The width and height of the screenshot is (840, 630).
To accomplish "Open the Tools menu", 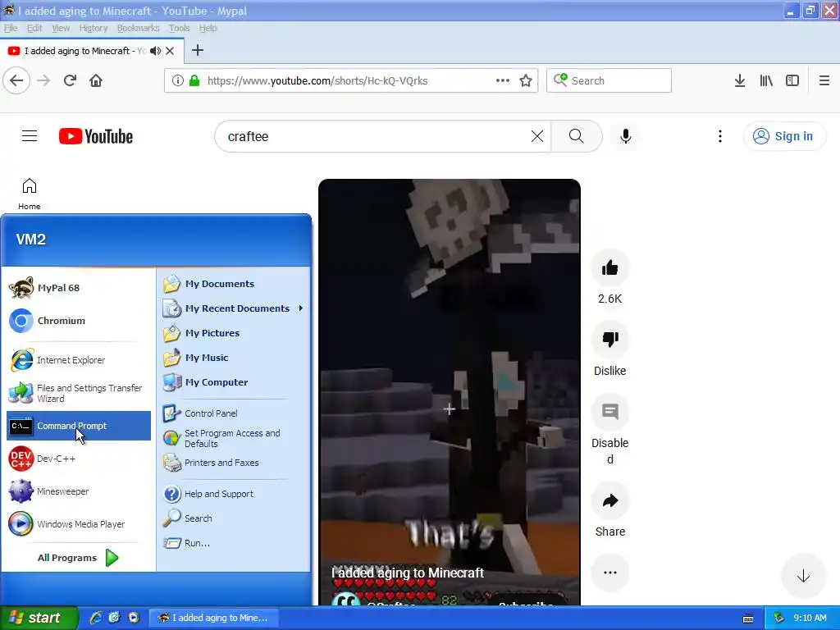I will [x=179, y=28].
